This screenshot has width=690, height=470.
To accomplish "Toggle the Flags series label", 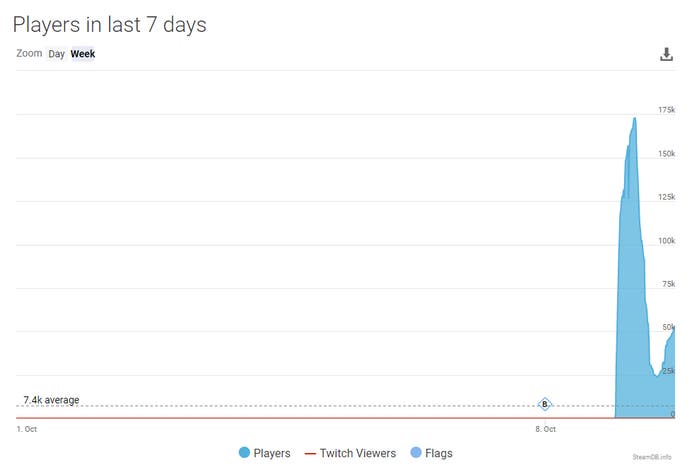I will click(439, 453).
